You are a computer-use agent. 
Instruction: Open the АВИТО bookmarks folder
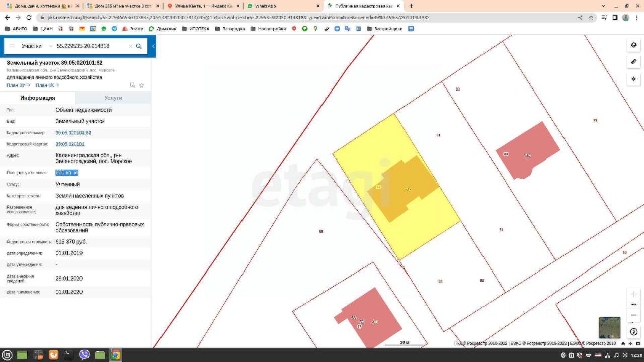tap(16, 29)
